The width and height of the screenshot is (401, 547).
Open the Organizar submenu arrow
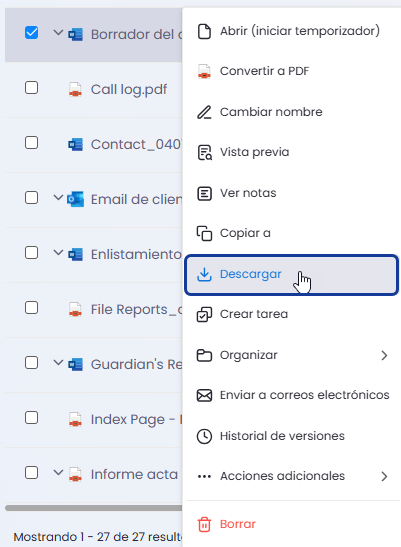click(384, 355)
